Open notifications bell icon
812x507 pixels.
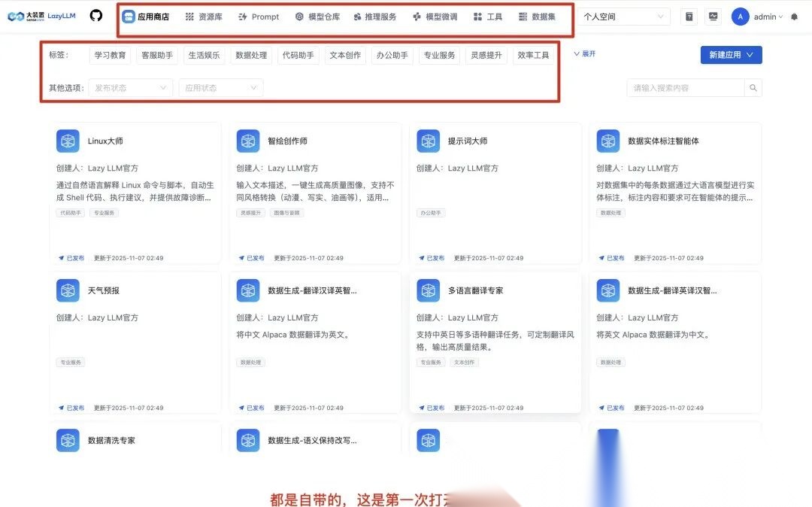pyautogui.click(x=794, y=17)
